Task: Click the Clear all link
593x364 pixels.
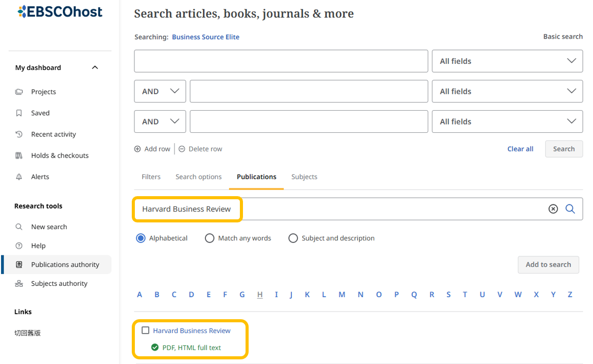Action: click(520, 149)
